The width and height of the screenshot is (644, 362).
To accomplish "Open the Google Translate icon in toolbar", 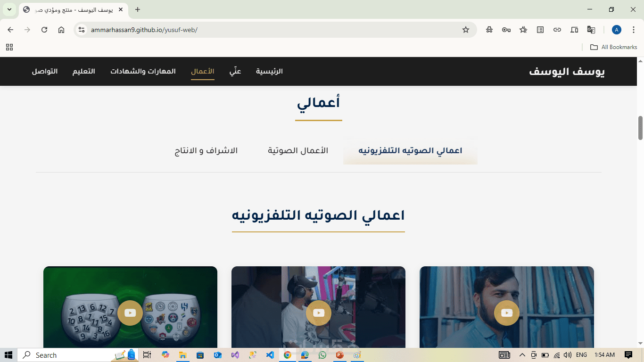I will 591,30.
